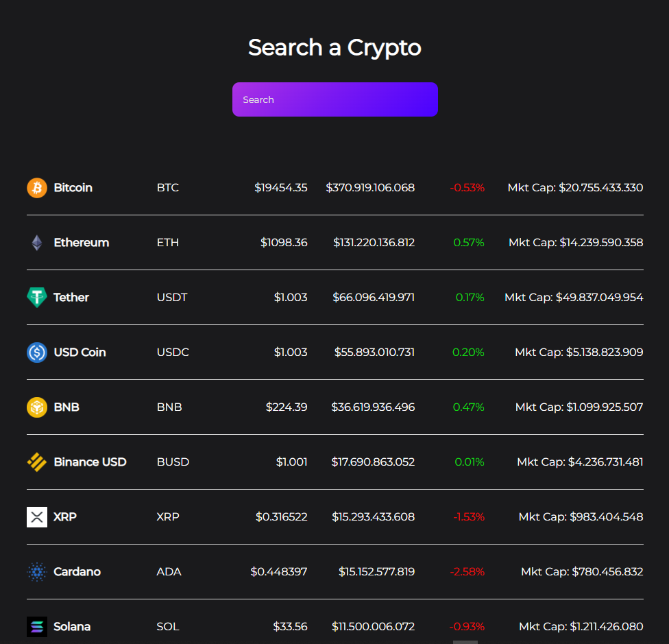Click the Binance USD logo
The height and width of the screenshot is (644, 669).
[x=36, y=462]
